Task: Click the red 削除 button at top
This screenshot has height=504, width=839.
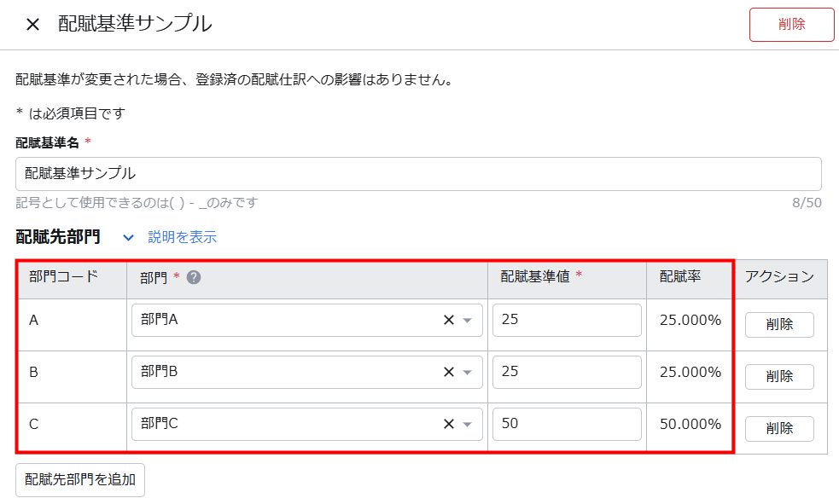Action: click(790, 25)
